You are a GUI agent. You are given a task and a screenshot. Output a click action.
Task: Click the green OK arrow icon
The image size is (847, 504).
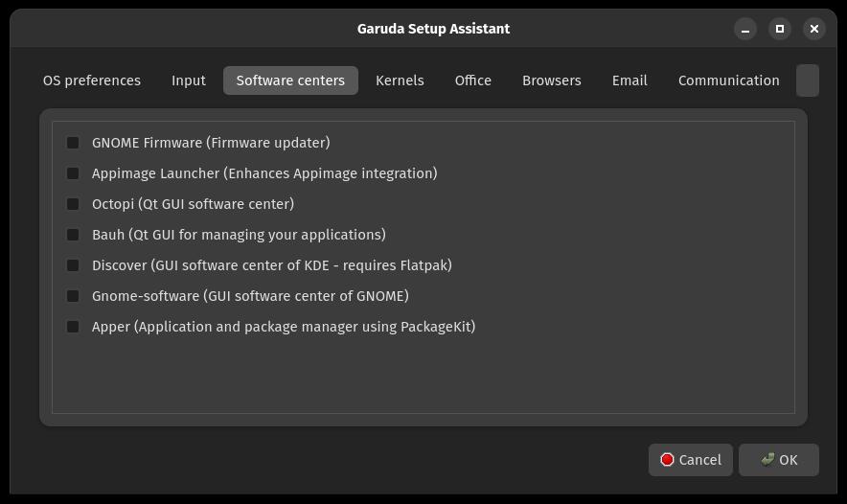point(767,459)
